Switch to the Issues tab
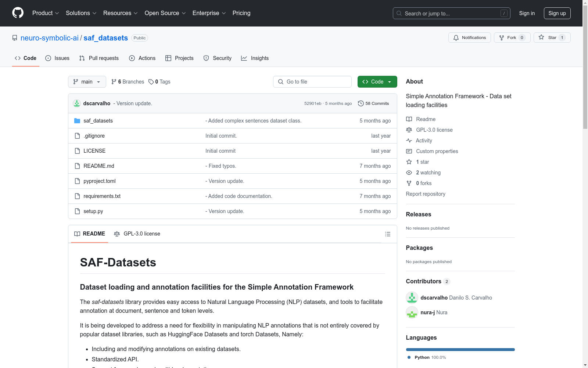588x368 pixels. click(57, 58)
